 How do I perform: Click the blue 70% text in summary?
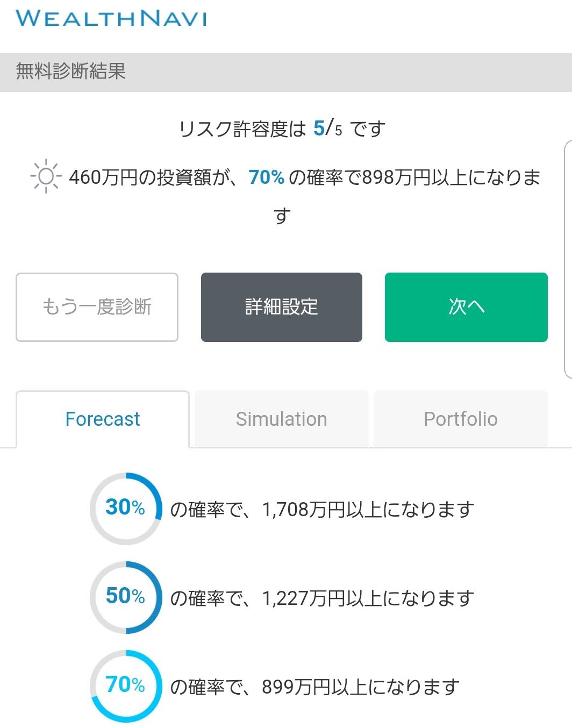266,176
